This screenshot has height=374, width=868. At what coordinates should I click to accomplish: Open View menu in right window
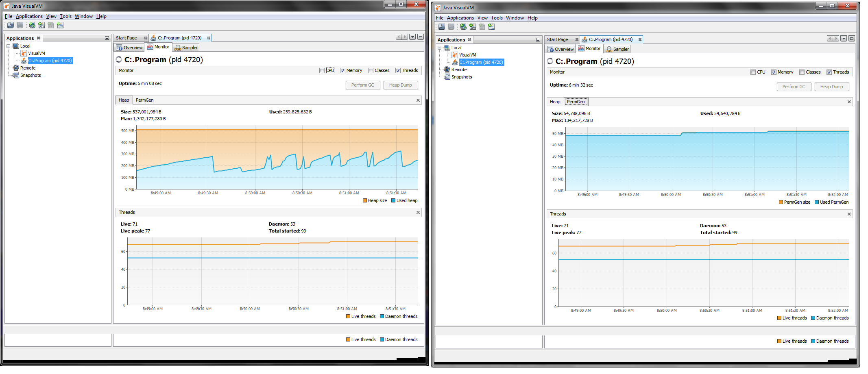482,18
